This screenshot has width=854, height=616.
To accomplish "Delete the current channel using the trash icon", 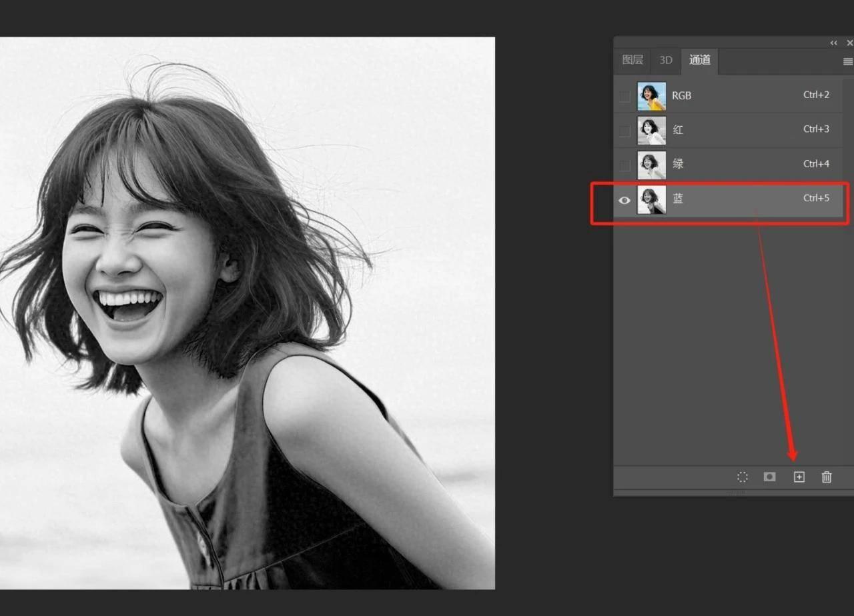I will tap(827, 477).
